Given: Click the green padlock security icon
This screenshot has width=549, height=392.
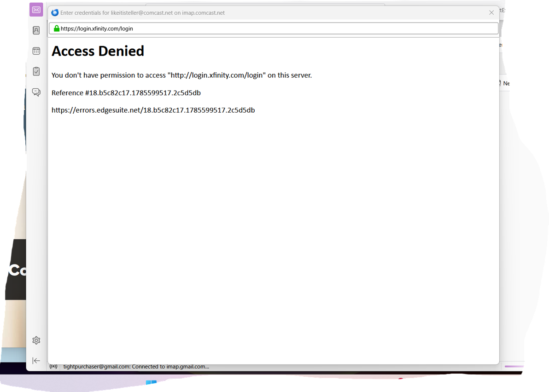Looking at the screenshot, I should (56, 29).
